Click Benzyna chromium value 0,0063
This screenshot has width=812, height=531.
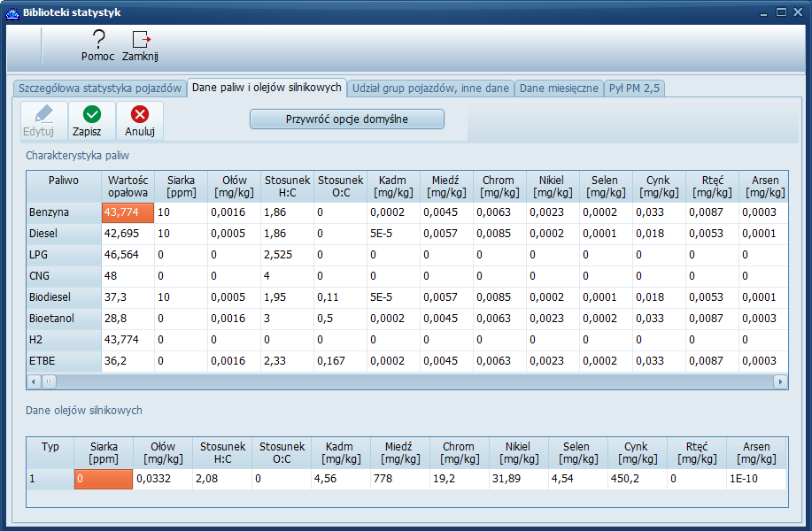coord(499,212)
